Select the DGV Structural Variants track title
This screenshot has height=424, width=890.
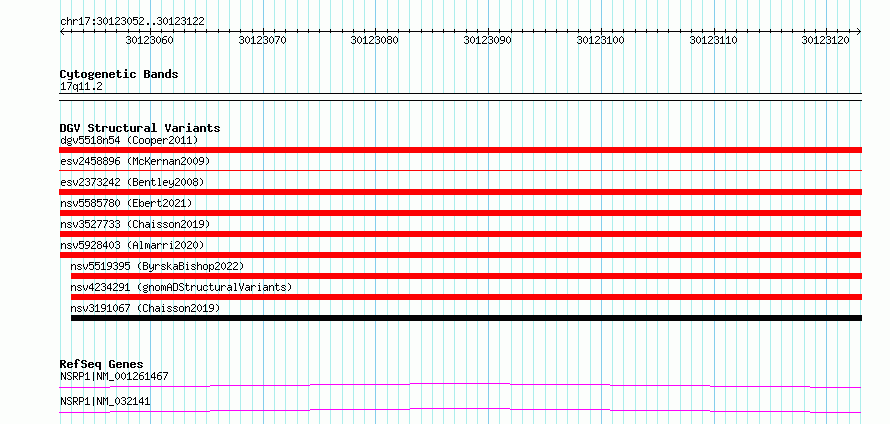pos(140,128)
